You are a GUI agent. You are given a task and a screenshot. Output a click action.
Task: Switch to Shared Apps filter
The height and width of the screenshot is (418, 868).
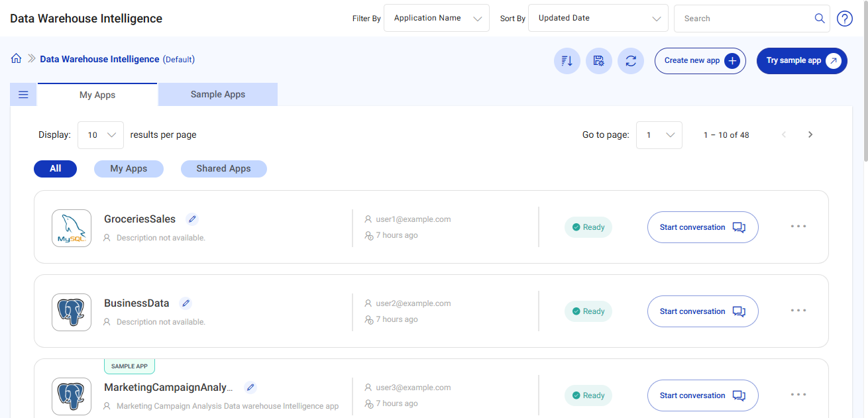(223, 168)
